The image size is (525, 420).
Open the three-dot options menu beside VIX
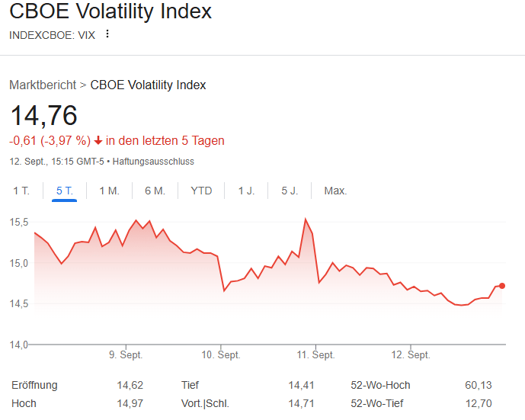pos(107,34)
